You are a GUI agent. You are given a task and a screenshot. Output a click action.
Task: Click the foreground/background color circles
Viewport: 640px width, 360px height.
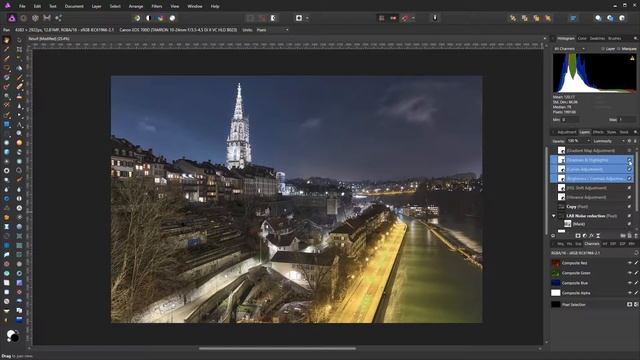click(x=13, y=336)
